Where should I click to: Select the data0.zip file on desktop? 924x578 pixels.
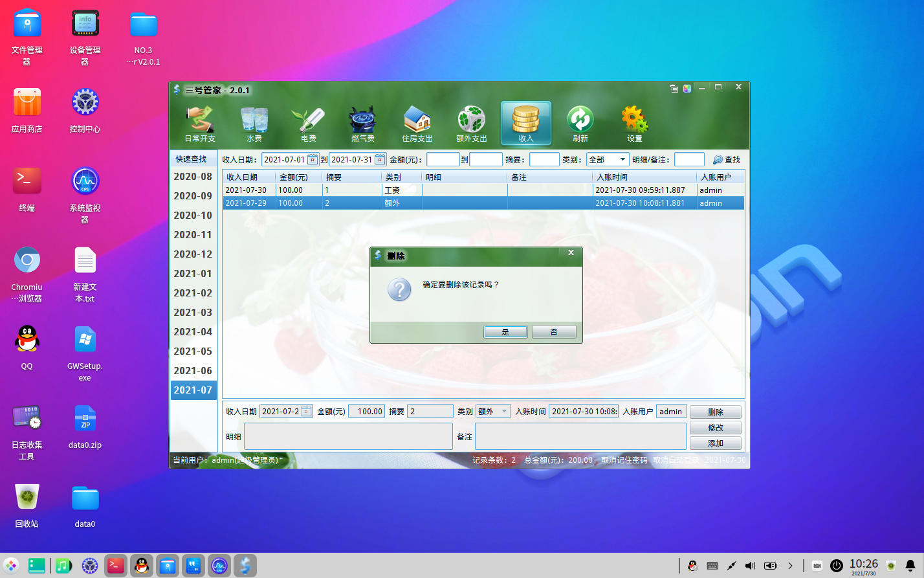pos(85,427)
